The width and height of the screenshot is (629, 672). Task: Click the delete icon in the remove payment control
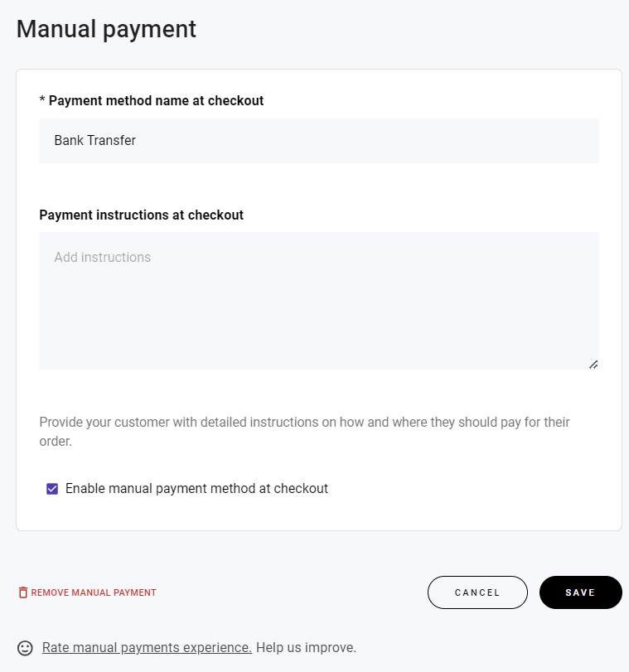click(x=22, y=592)
